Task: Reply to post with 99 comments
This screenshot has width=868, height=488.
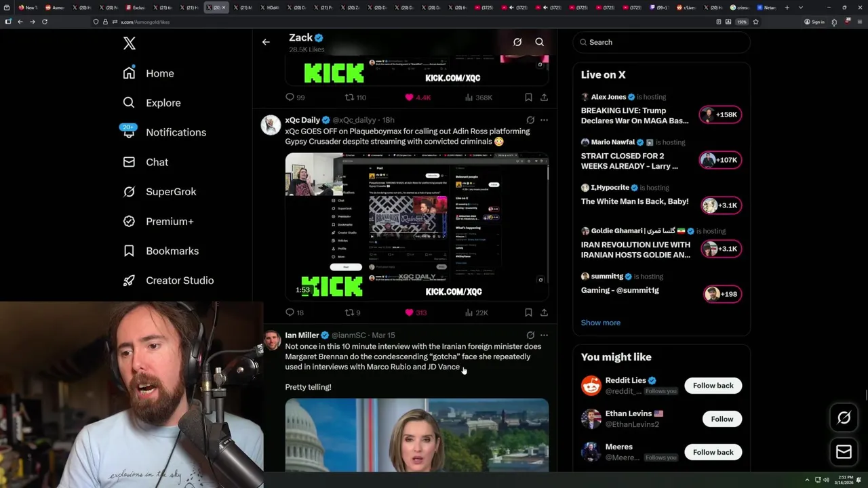Action: coord(295,98)
